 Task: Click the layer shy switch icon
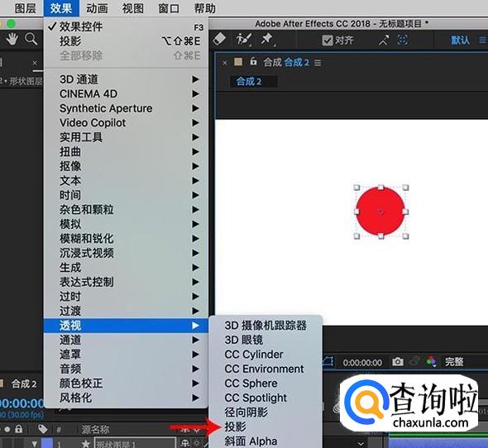185,443
